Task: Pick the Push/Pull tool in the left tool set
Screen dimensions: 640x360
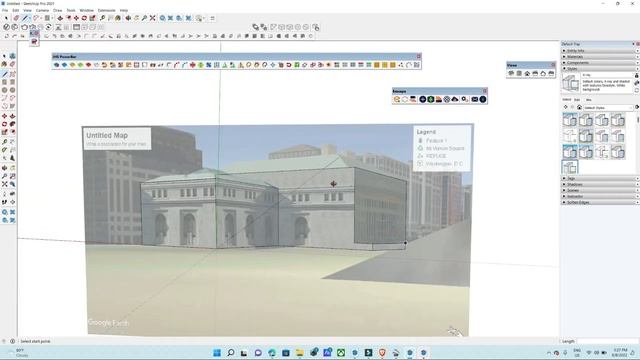Action: [x=13, y=116]
